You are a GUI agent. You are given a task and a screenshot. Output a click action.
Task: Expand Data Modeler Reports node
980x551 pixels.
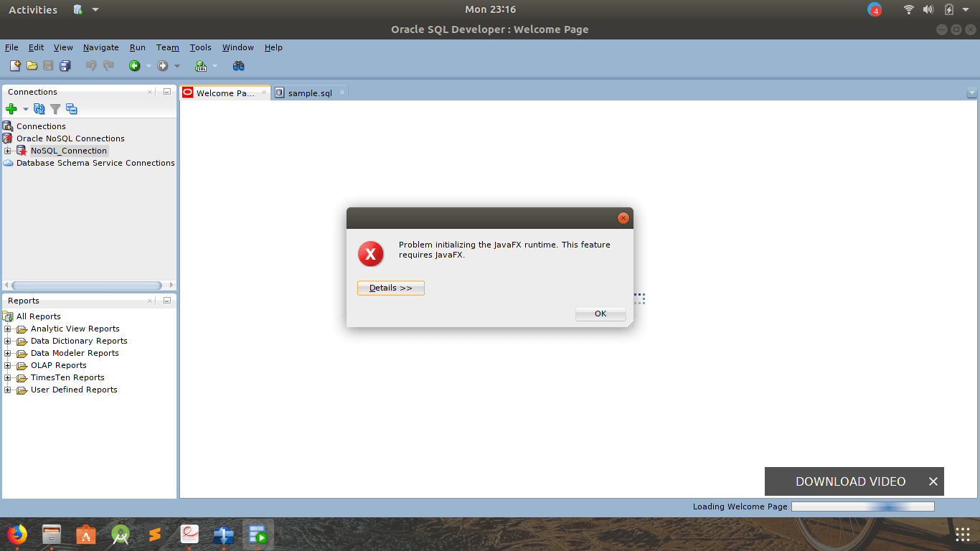tap(7, 353)
